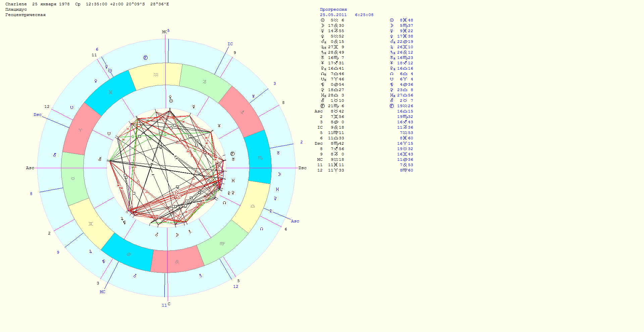Image resolution: width=644 pixels, height=332 pixels.
Task: Click the Aquarius glyph in the zodiac ring
Action: pyautogui.click(x=156, y=75)
